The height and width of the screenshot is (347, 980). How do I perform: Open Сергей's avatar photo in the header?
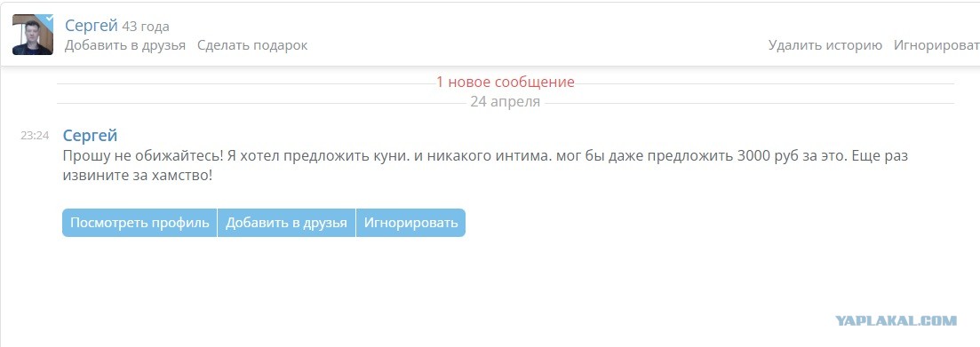pyautogui.click(x=33, y=35)
